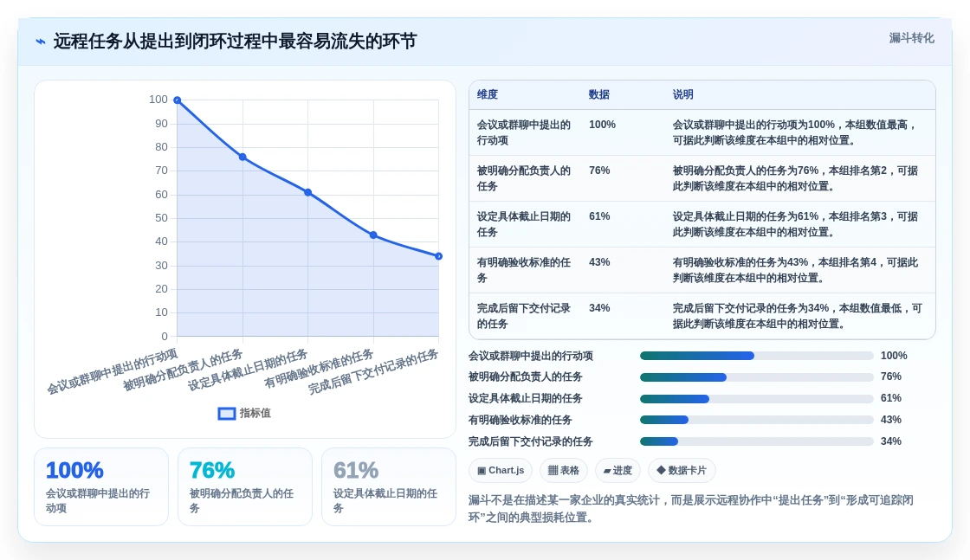
Task: Click the 76% label beside progress bar
Action: pyautogui.click(x=891, y=377)
